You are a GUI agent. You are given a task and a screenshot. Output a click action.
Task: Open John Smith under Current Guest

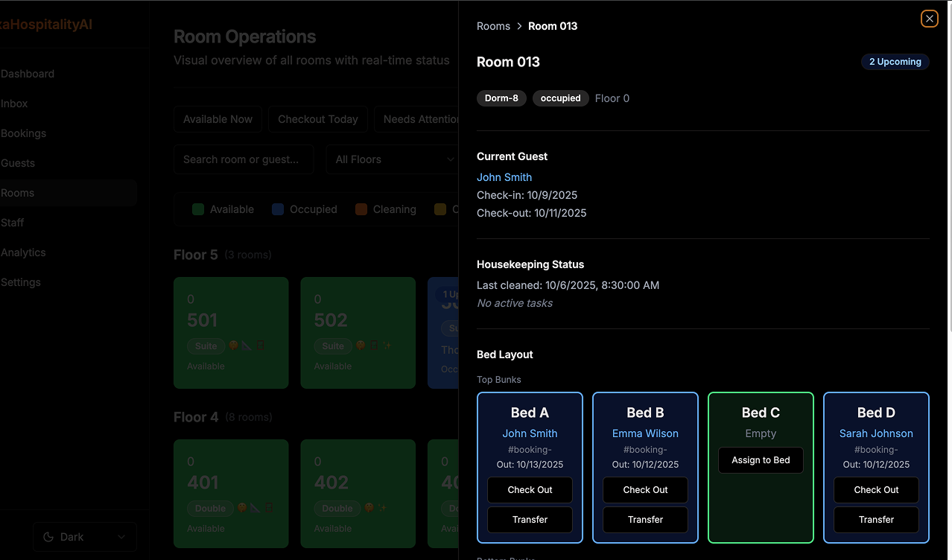[504, 177]
